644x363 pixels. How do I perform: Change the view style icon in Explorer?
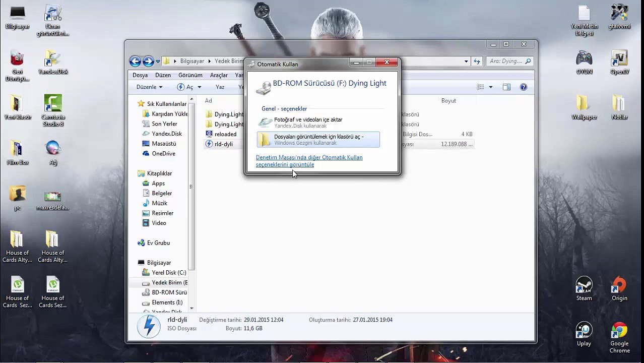tap(480, 87)
